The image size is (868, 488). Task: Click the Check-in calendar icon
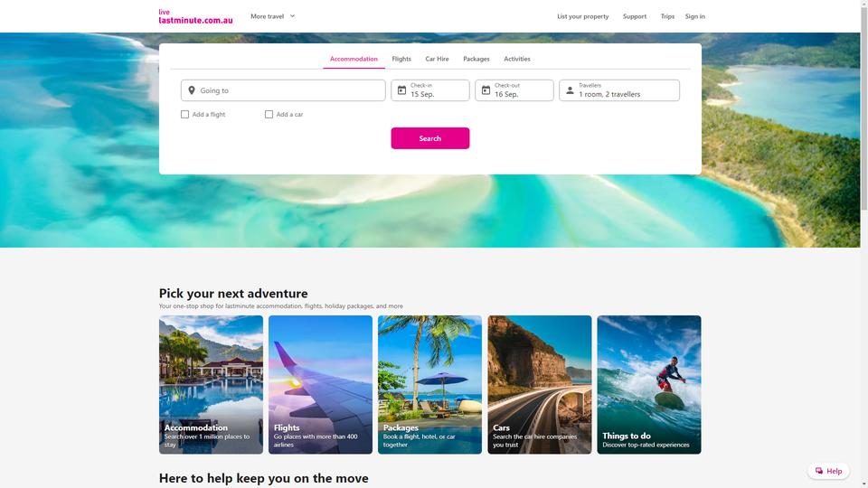point(401,90)
